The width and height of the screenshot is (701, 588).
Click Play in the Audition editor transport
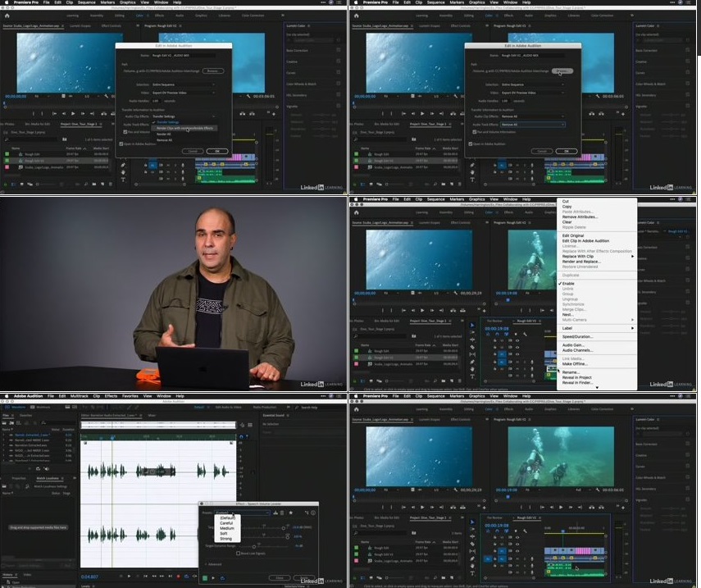[130, 577]
